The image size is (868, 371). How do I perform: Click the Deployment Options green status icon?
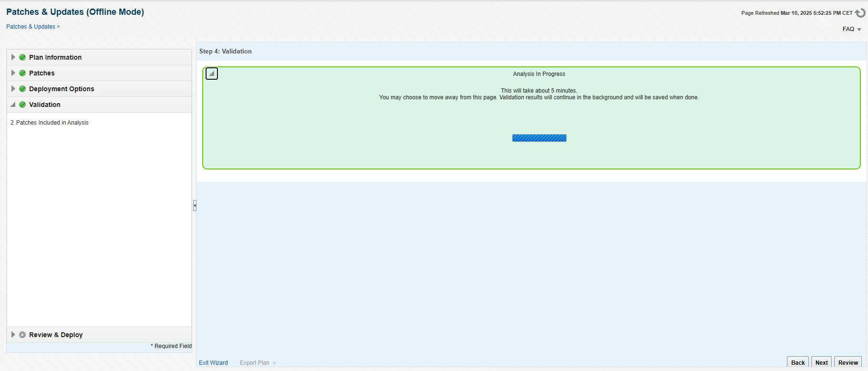(x=22, y=89)
